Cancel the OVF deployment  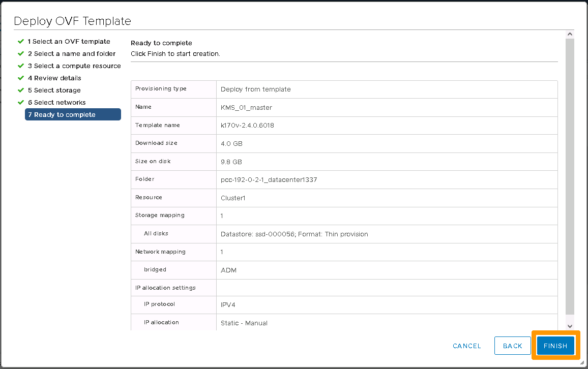click(466, 346)
